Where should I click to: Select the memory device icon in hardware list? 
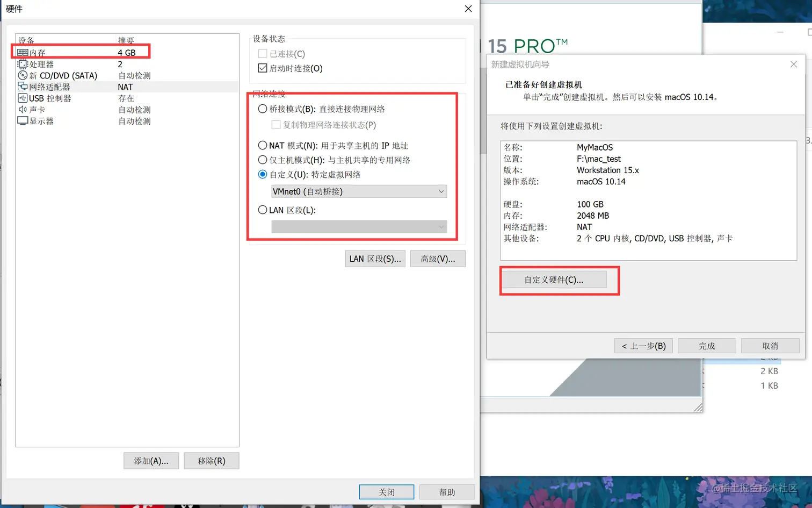point(23,53)
